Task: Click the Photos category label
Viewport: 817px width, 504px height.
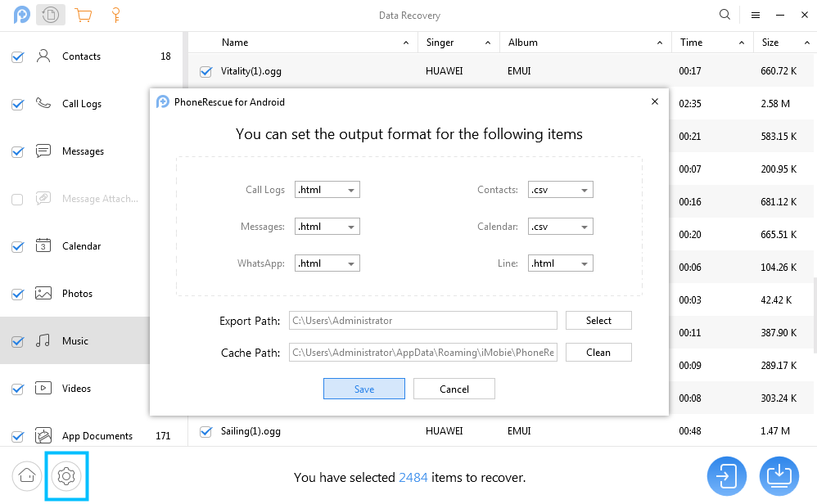Action: pyautogui.click(x=77, y=294)
